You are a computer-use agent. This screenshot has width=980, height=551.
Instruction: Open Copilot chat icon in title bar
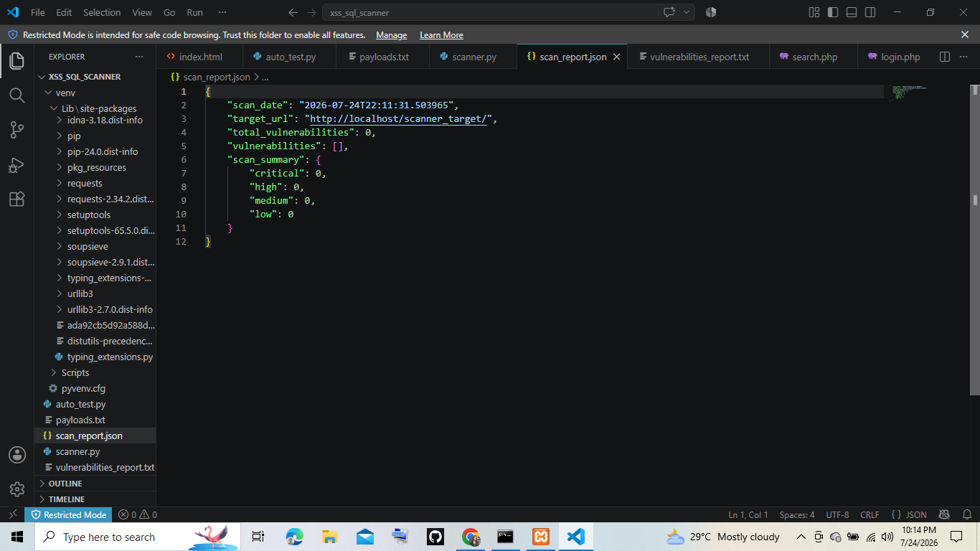pyautogui.click(x=669, y=12)
